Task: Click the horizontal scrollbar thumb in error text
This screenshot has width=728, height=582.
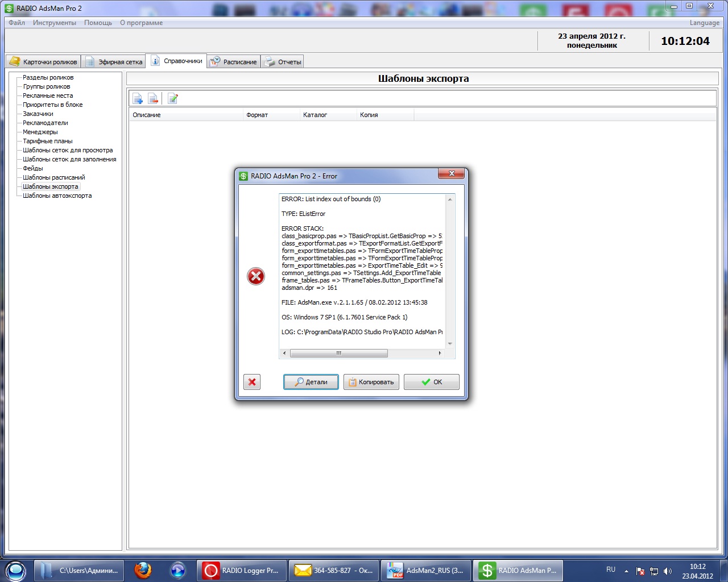Action: coord(339,353)
